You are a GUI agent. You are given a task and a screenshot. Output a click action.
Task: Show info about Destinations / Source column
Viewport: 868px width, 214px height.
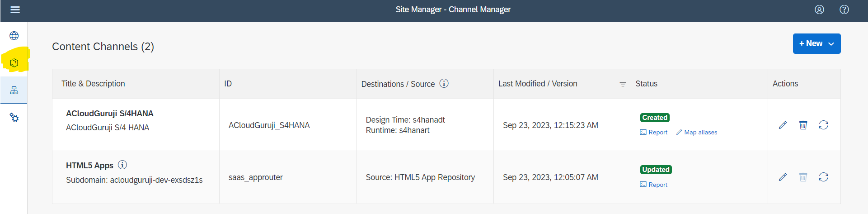(x=444, y=83)
